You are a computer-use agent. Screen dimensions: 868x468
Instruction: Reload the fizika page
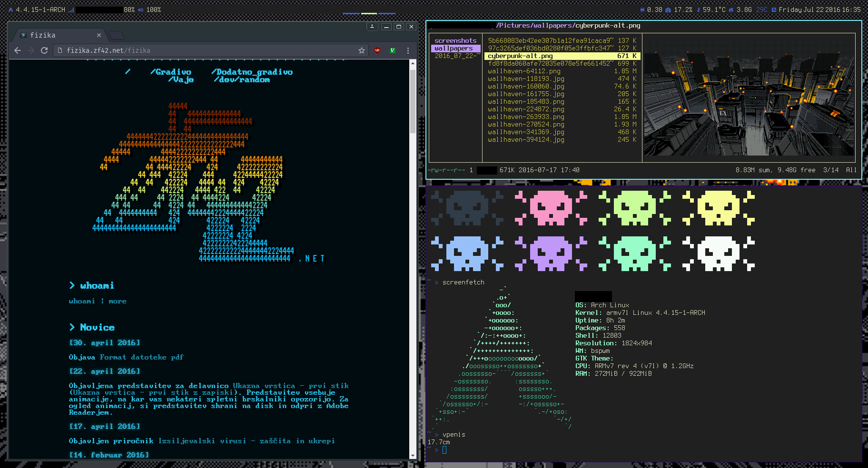tap(44, 50)
